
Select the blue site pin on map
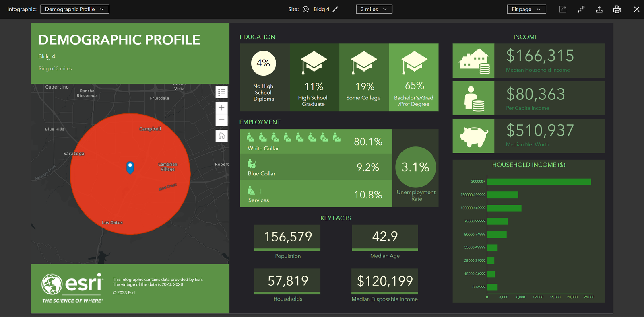point(130,167)
